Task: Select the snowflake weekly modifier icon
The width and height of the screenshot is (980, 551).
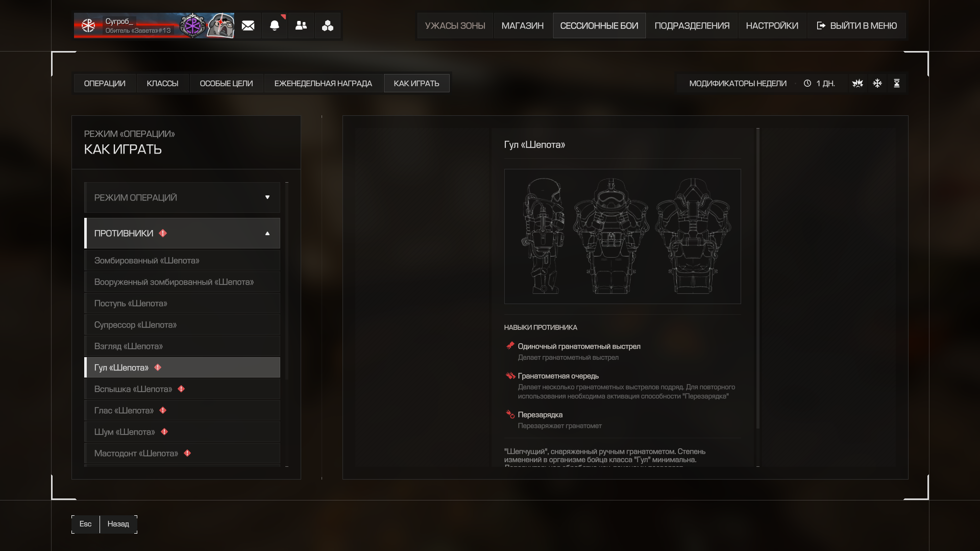Action: tap(877, 83)
